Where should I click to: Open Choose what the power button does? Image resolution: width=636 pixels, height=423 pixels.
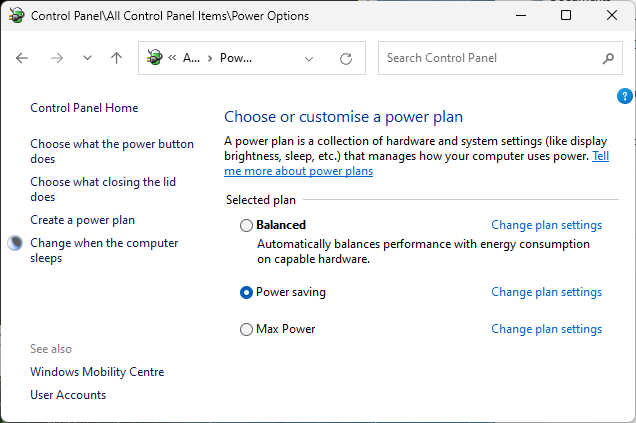112,151
